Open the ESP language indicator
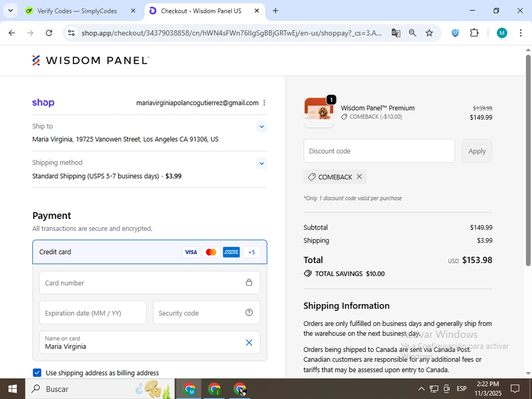532x399 pixels. [x=461, y=389]
